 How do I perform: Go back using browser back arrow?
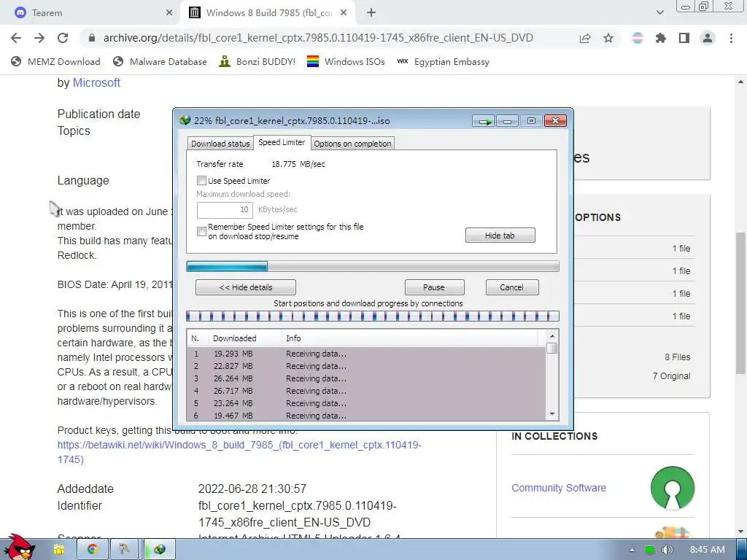16,38
